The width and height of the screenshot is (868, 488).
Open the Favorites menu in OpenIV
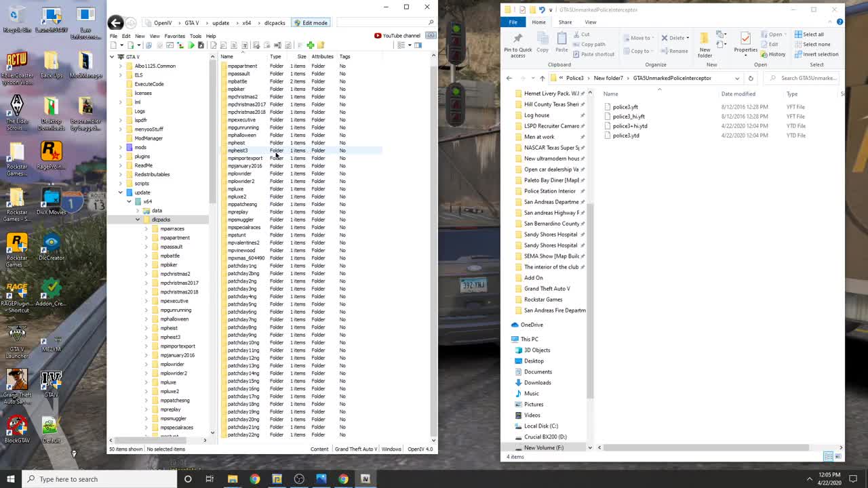[174, 36]
